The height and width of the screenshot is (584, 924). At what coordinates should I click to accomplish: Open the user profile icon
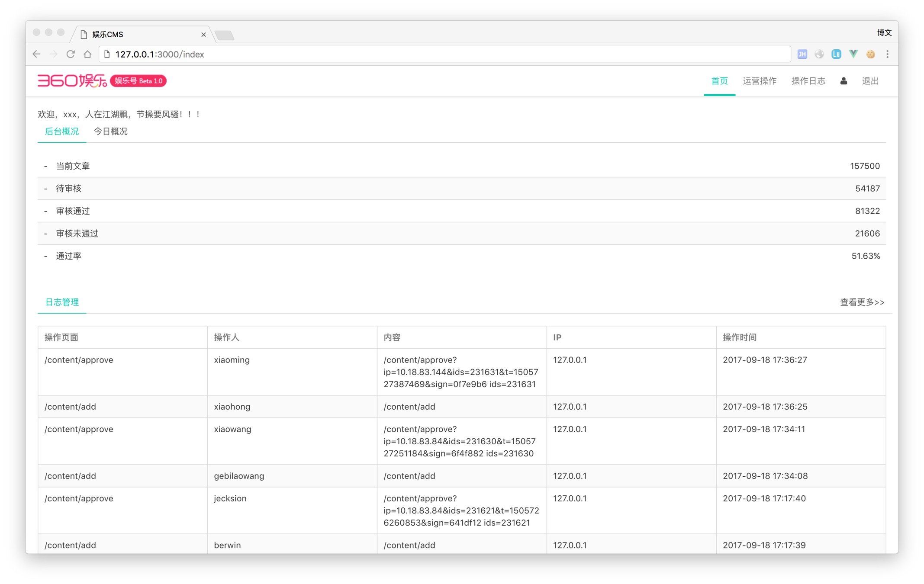click(x=844, y=81)
